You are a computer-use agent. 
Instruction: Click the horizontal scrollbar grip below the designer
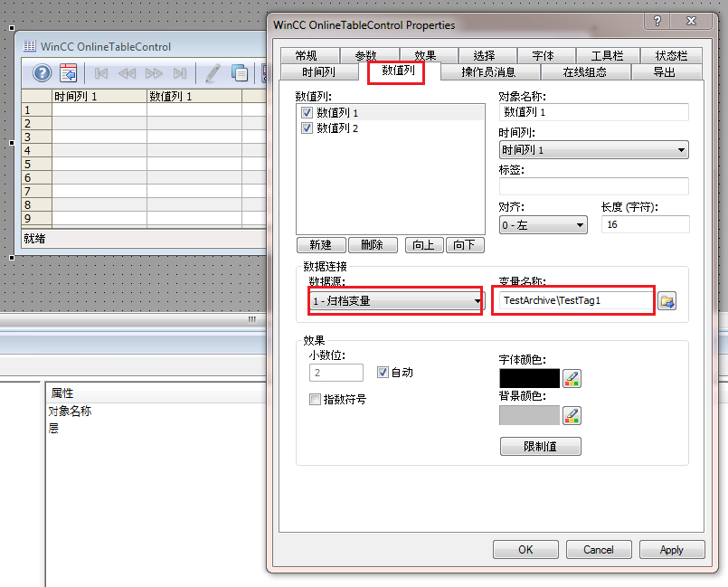[x=252, y=319]
